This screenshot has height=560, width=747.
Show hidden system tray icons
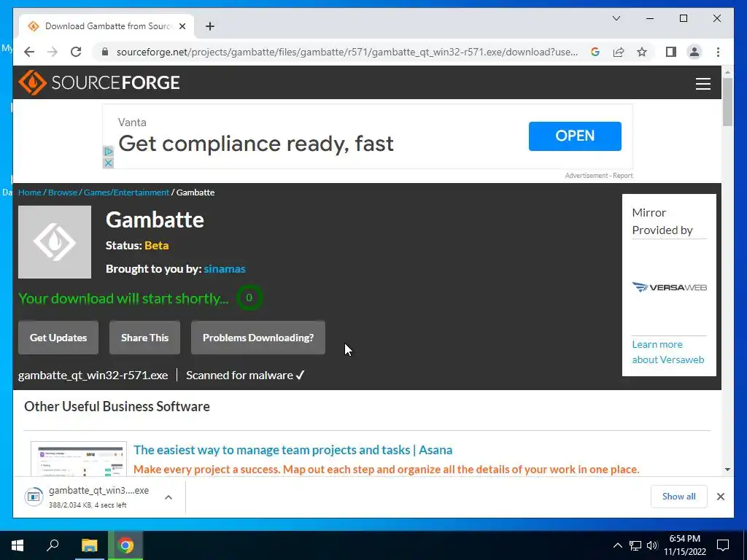(617, 545)
